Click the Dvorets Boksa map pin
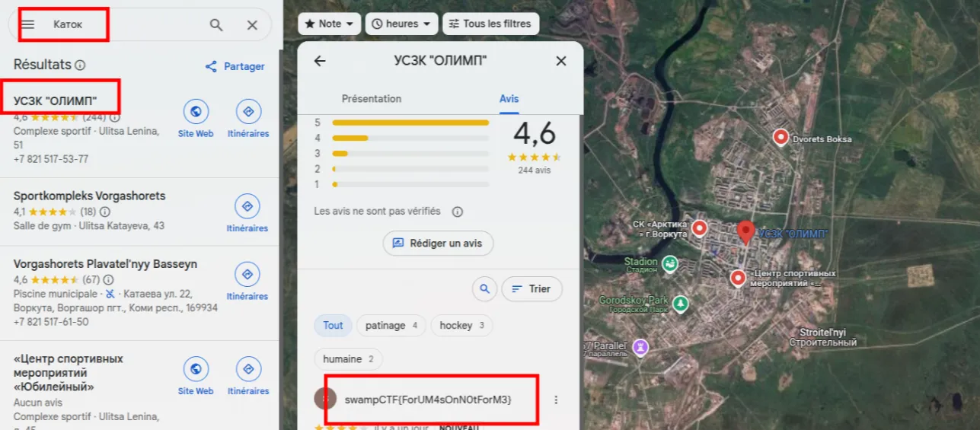 point(780,137)
